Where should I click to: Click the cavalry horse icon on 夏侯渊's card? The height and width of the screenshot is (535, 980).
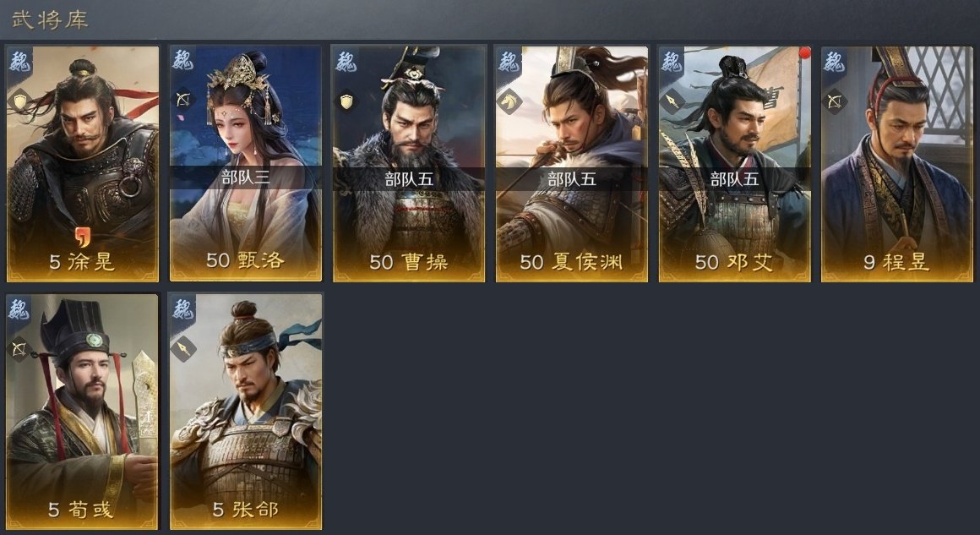point(509,101)
